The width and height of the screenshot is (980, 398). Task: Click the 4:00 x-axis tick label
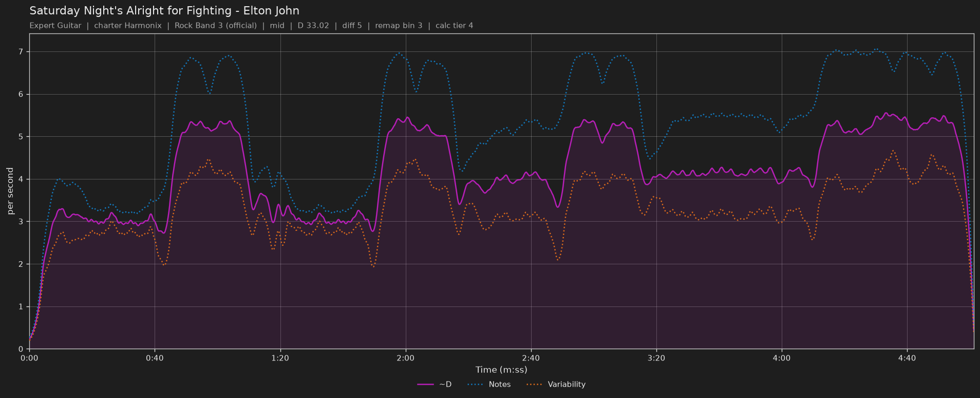[x=782, y=358]
